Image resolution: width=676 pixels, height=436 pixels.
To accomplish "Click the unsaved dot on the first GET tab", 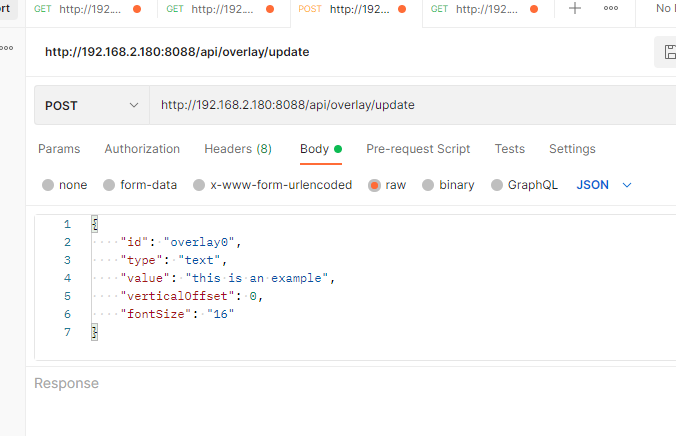I will 137,10.
